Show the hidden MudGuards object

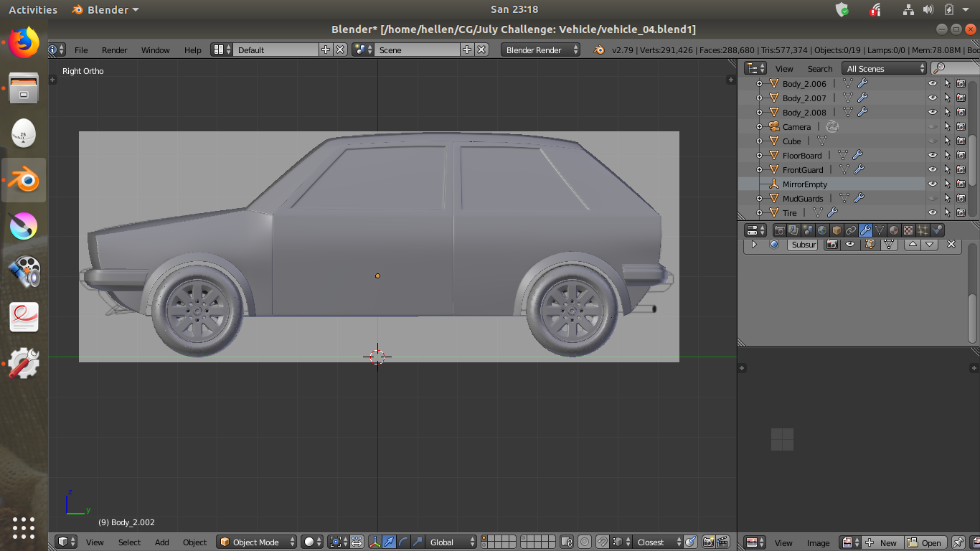pyautogui.click(x=933, y=199)
